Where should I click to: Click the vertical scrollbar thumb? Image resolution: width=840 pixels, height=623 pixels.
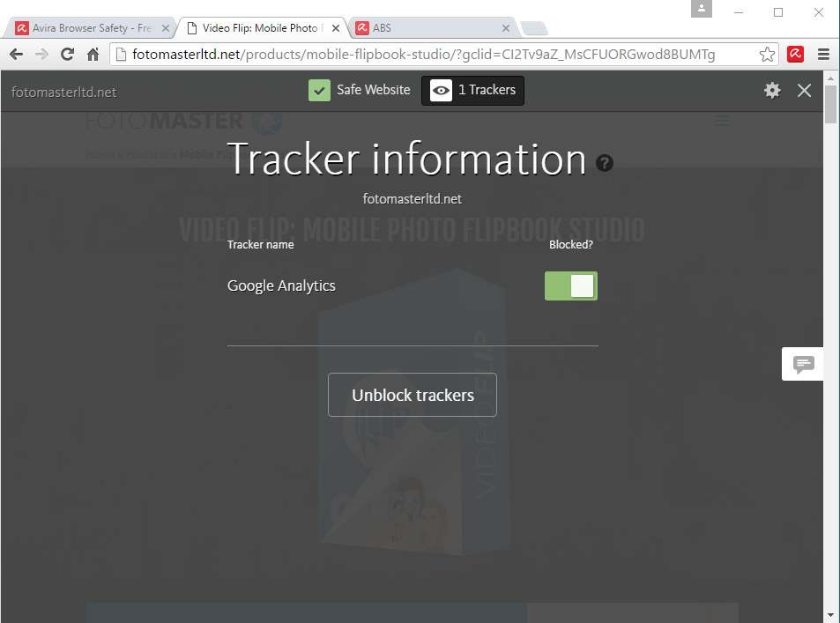pyautogui.click(x=830, y=104)
